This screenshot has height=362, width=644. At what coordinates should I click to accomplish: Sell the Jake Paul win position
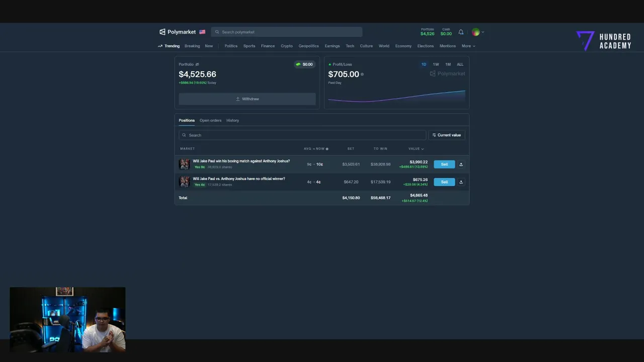click(x=444, y=164)
